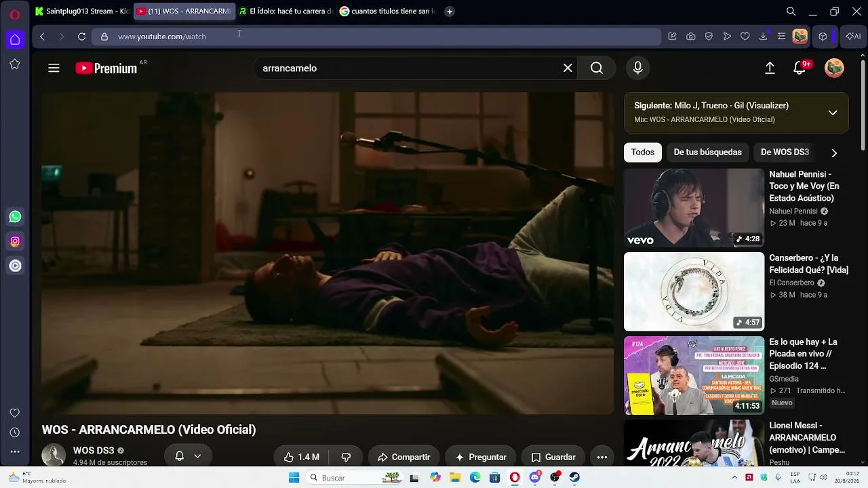868x488 pixels.
Task: Open Nahuel Pennisi Toco y Me Voy thumbnail
Action: pos(694,207)
